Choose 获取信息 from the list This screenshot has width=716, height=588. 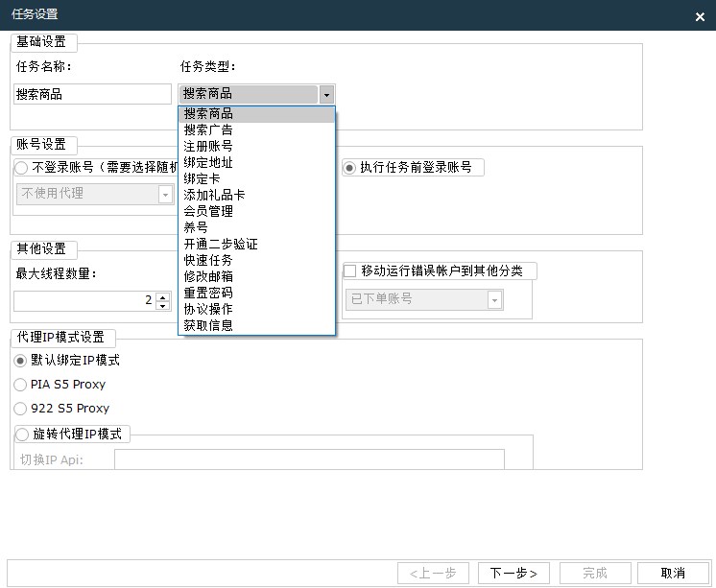256,325
